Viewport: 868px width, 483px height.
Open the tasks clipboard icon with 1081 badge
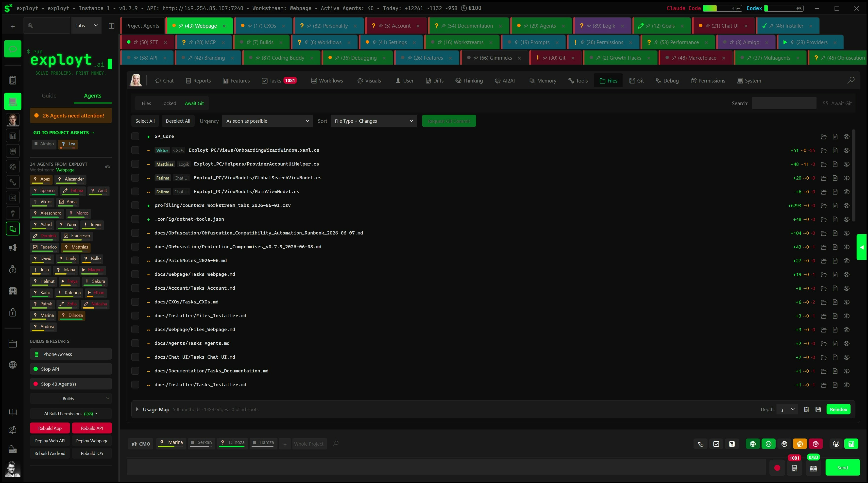point(795,468)
